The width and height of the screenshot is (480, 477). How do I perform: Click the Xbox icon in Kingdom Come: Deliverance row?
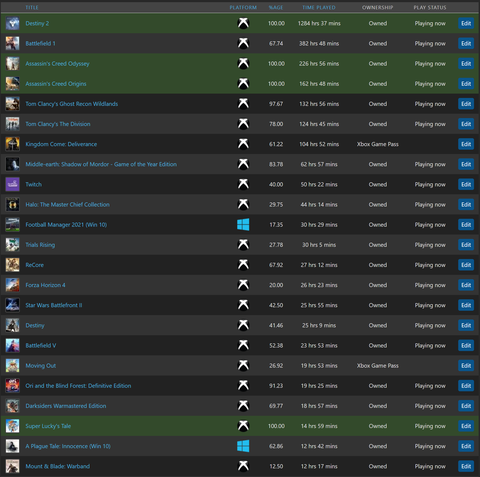coord(243,144)
